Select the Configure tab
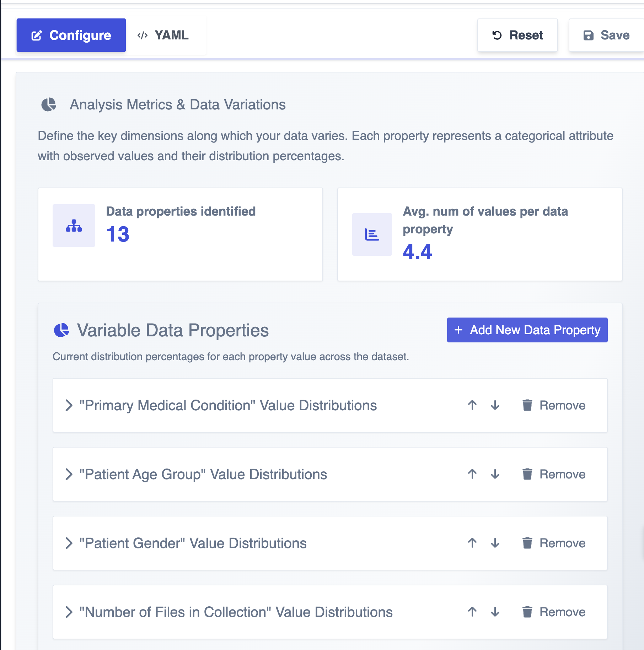The image size is (644, 650). click(71, 35)
